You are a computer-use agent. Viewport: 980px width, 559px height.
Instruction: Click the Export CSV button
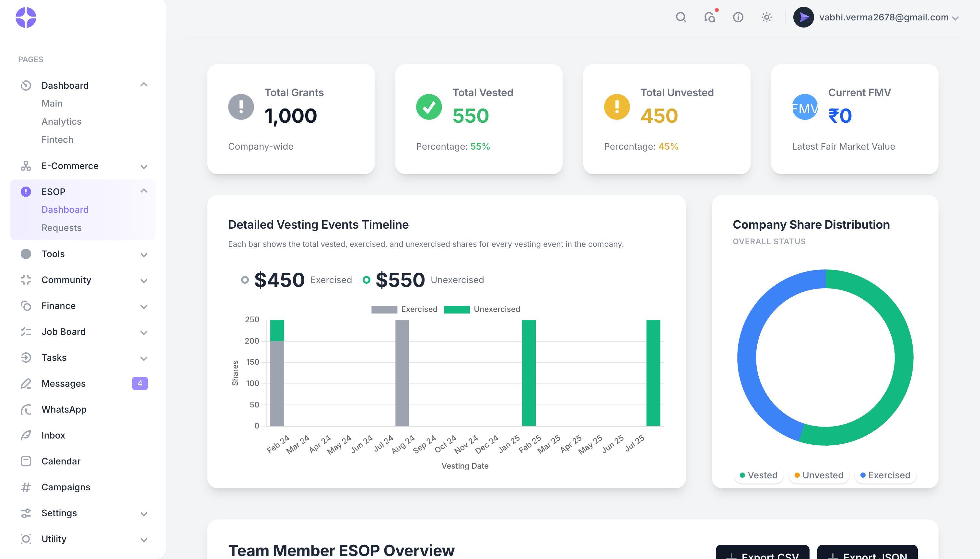point(762,553)
